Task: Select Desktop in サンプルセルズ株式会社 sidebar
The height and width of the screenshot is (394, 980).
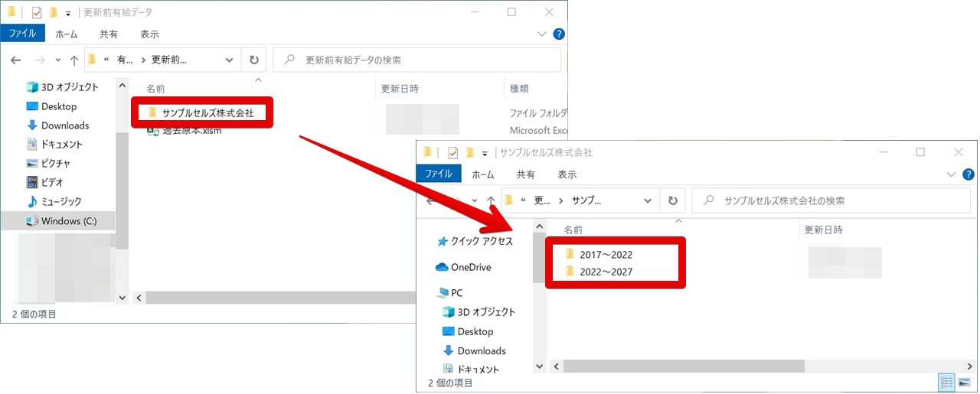Action: pos(468,332)
